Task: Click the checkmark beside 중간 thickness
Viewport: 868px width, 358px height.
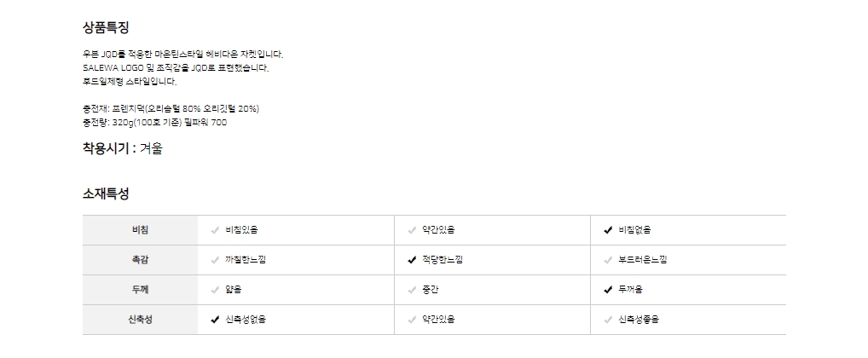Action: (x=412, y=290)
